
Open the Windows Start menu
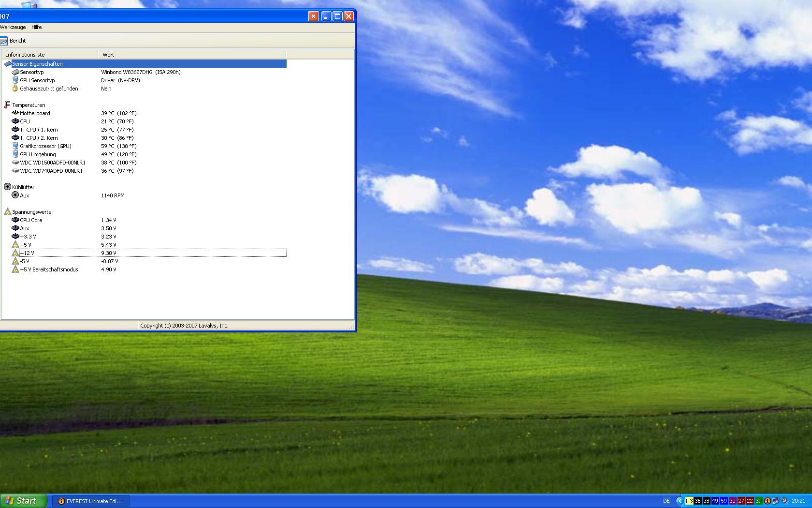(x=24, y=501)
